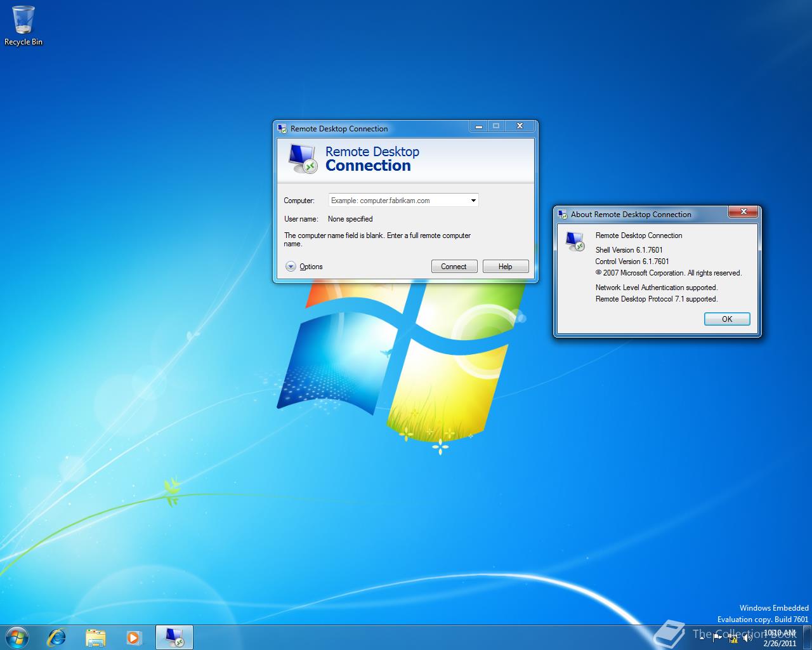Open the network status tray icon
Screen dimensions: 812x650
733,638
